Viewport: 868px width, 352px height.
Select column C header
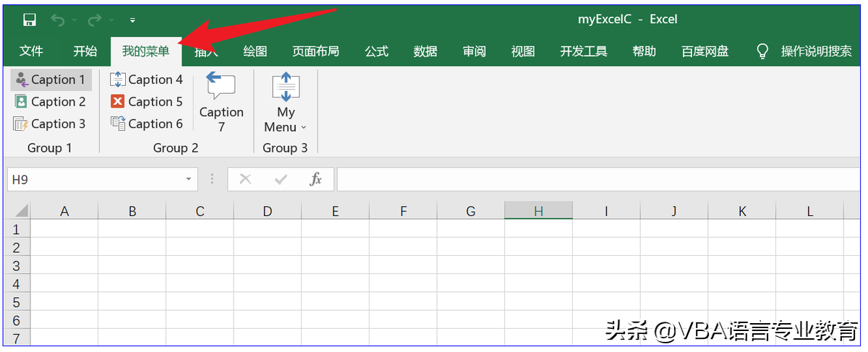[200, 211]
